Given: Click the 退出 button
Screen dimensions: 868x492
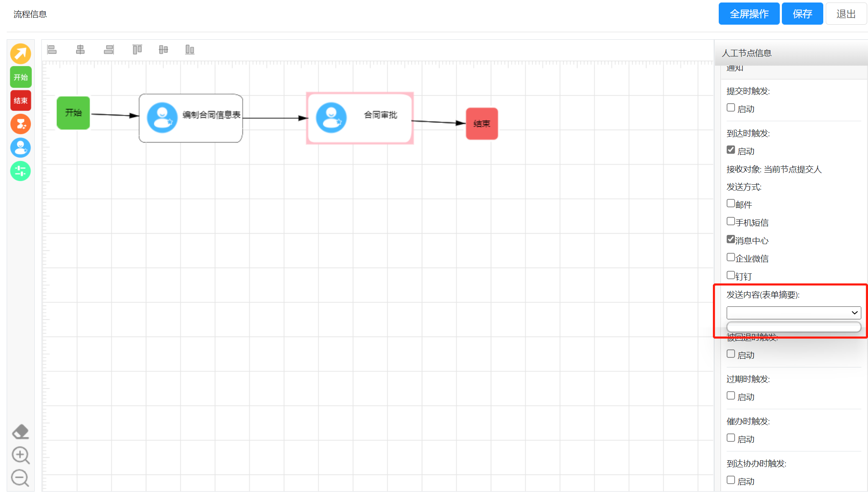Looking at the screenshot, I should point(846,14).
